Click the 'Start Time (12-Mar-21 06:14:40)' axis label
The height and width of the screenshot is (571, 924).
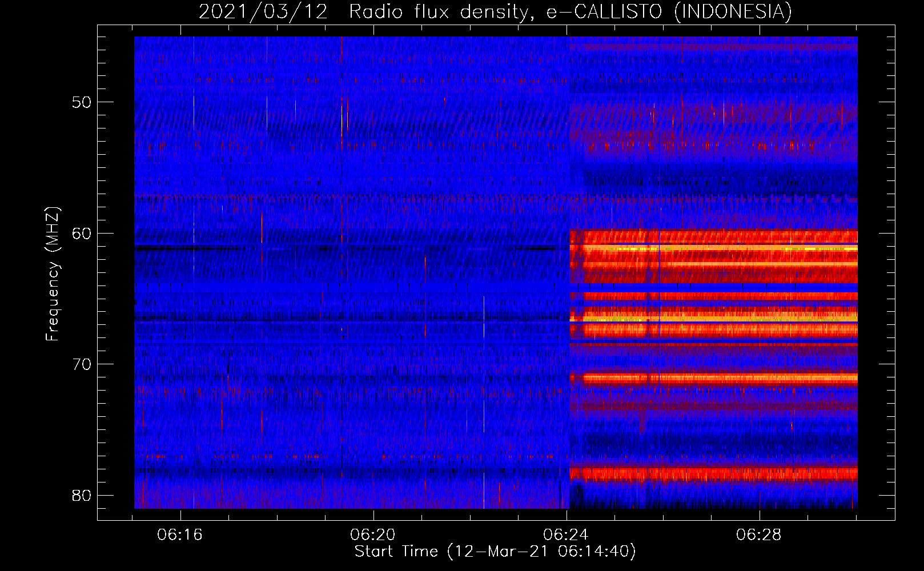pyautogui.click(x=495, y=552)
